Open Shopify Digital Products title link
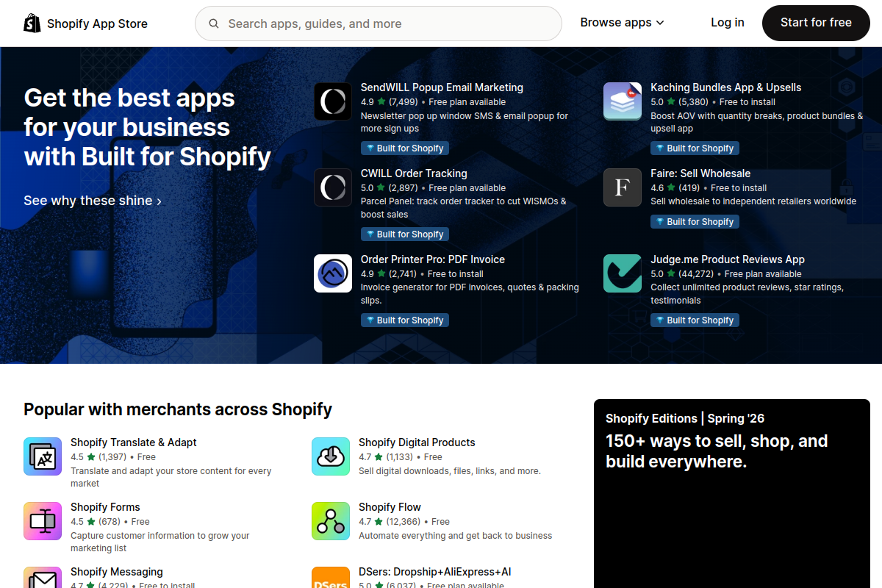 (x=417, y=442)
